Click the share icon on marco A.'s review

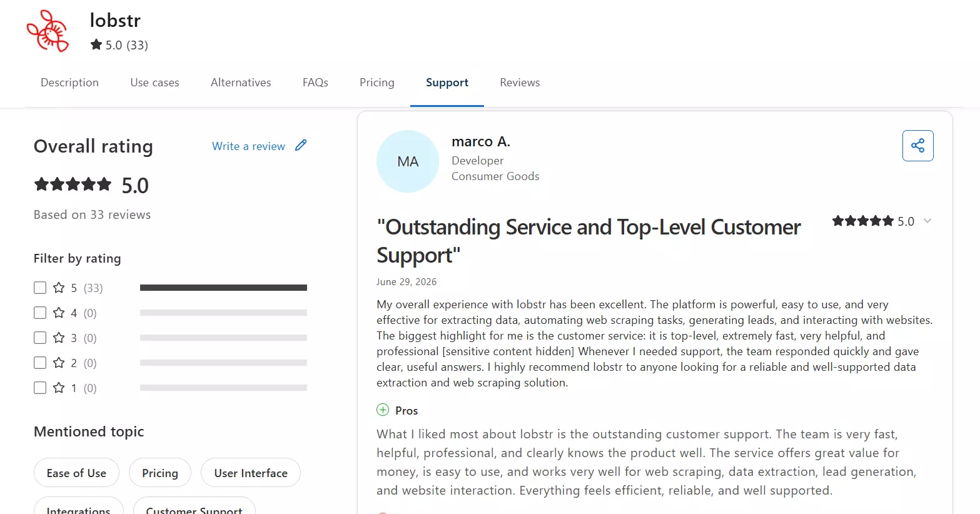917,146
